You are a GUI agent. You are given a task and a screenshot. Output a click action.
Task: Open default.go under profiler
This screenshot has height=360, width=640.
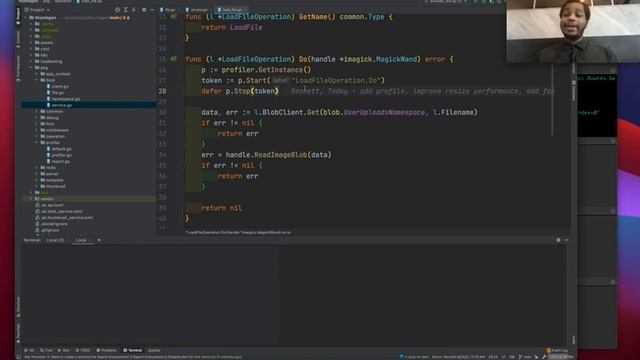[60, 149]
